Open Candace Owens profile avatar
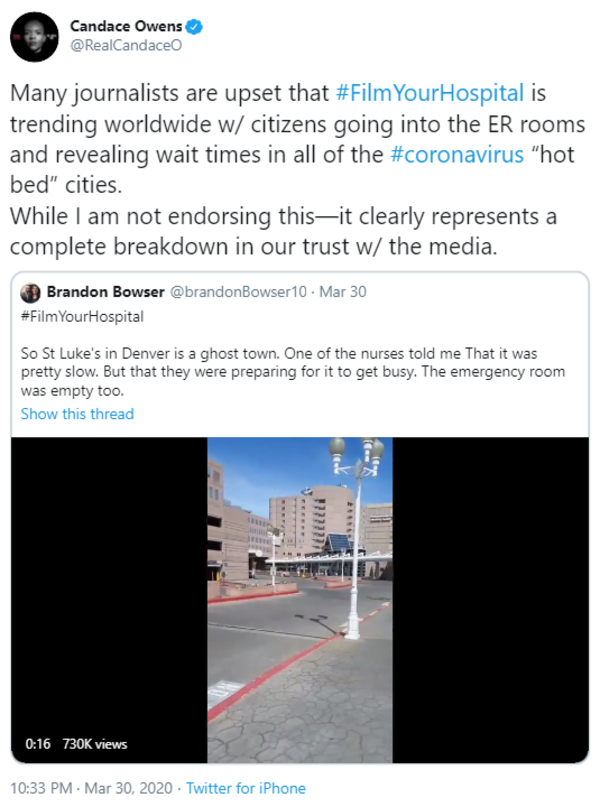Image resolution: width=600 pixels, height=807 pixels. click(x=34, y=37)
